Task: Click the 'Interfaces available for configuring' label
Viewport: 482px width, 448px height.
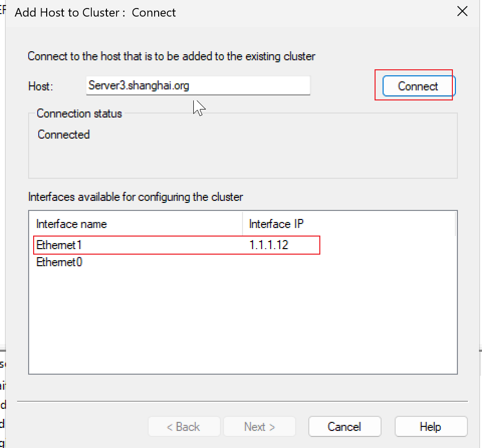Action: [x=136, y=197]
